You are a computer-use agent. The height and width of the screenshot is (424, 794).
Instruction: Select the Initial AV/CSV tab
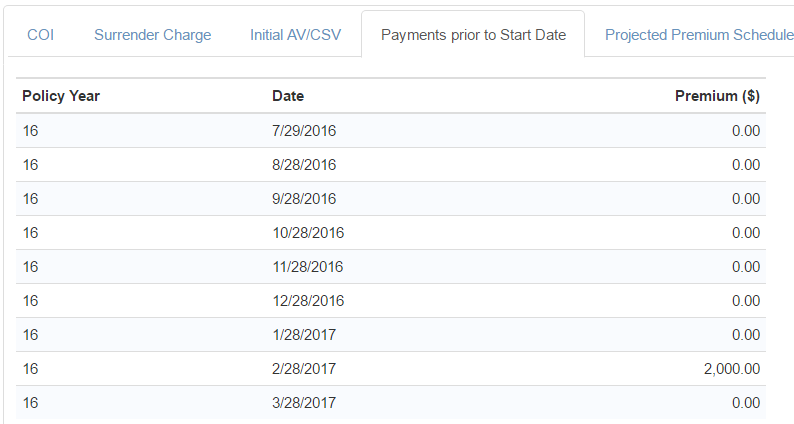click(x=295, y=35)
